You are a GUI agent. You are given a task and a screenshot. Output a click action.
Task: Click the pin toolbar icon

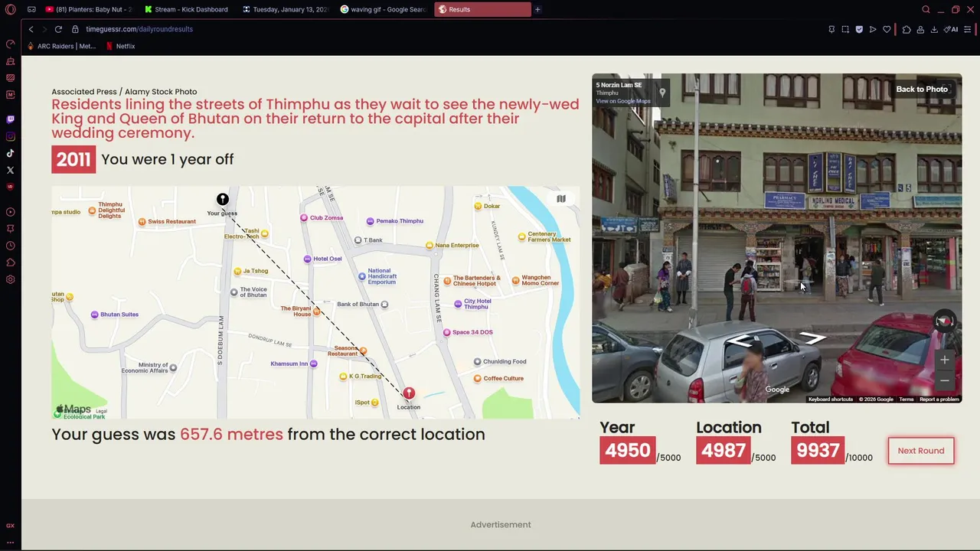[831, 29]
